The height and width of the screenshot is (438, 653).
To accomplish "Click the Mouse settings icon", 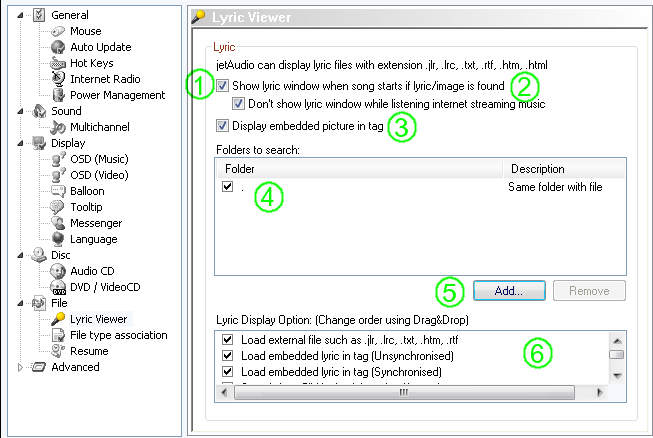I will pos(58,31).
